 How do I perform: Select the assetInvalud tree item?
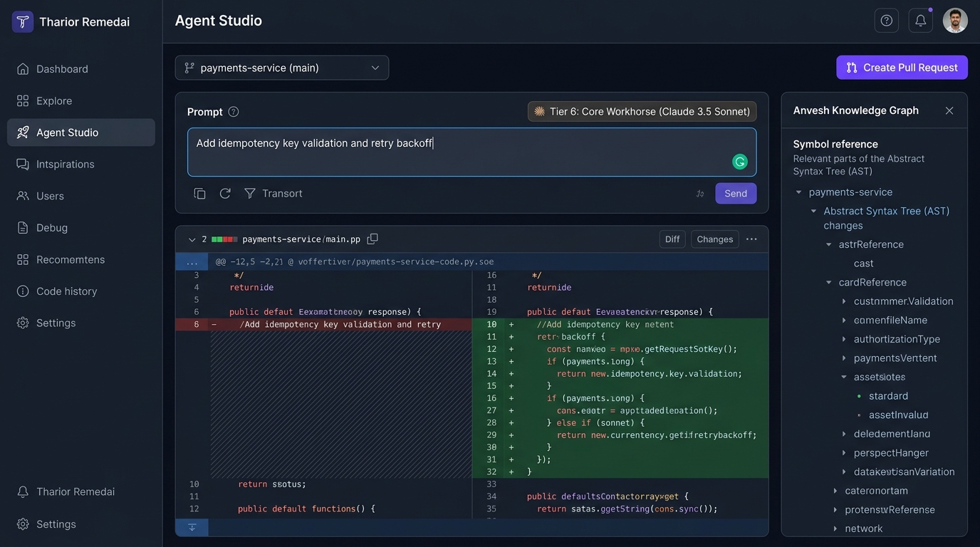pyautogui.click(x=898, y=415)
